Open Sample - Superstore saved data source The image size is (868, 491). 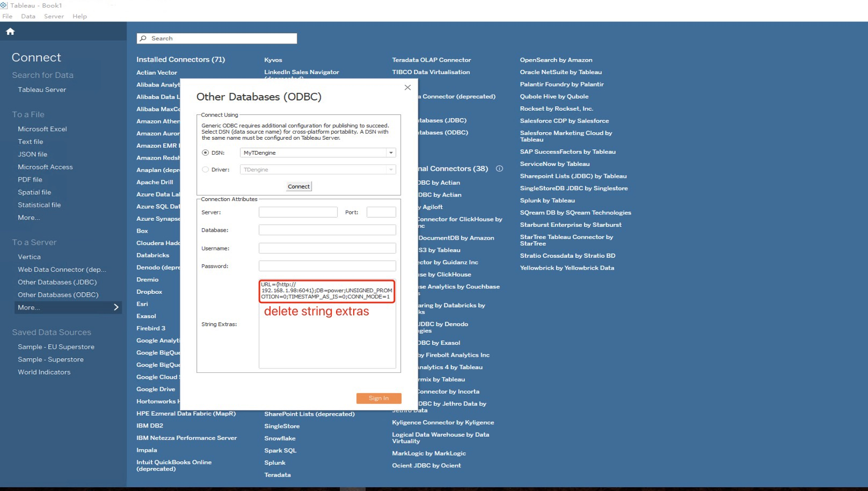50,359
